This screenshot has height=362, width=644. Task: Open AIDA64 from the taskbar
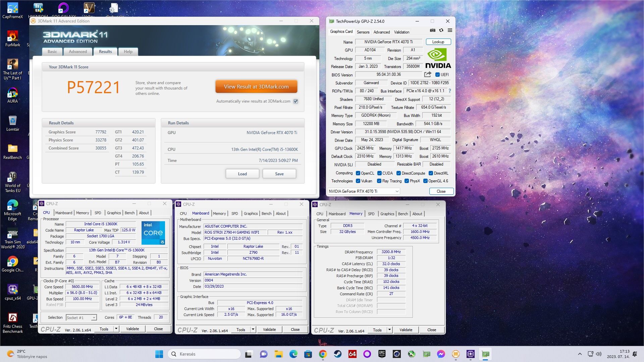(352, 354)
